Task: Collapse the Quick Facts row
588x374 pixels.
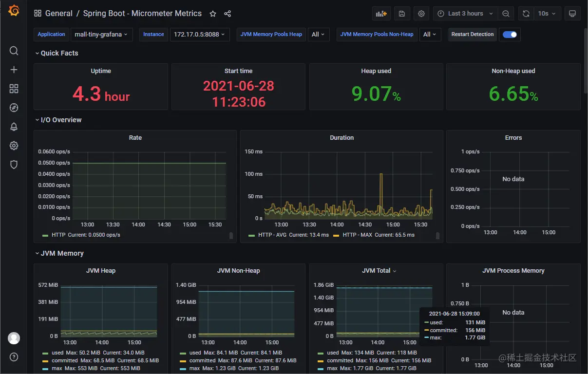Action: click(57, 53)
